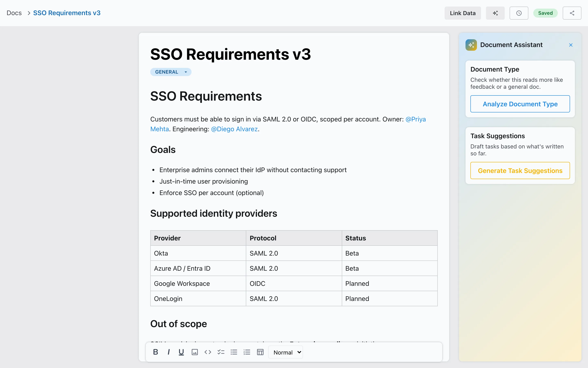Click the OneLogin cell
The image size is (588, 368).
point(198,299)
